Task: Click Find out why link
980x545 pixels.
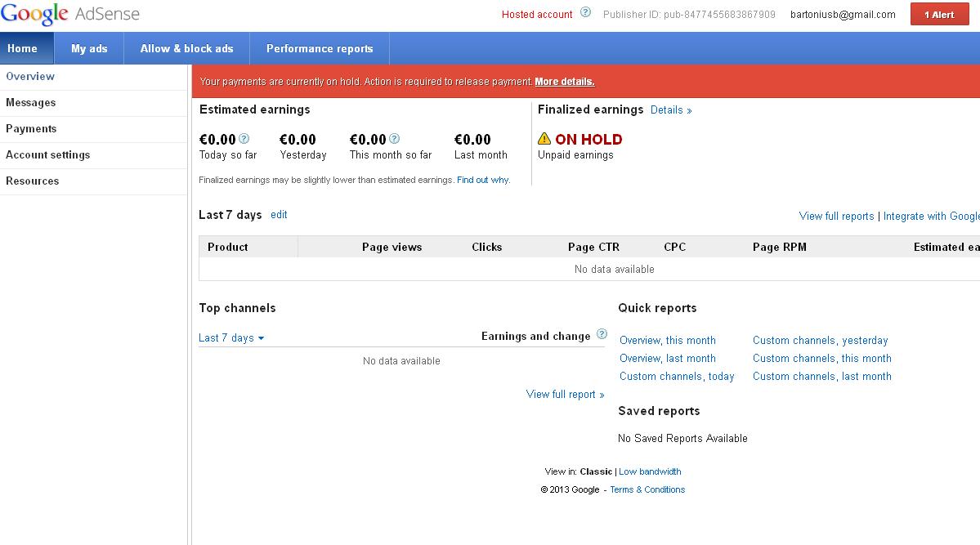Action: pos(483,180)
